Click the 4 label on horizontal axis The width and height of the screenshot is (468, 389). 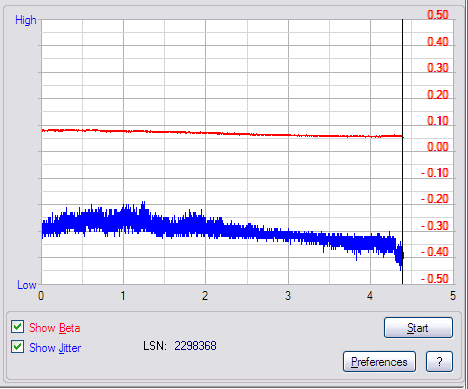pyautogui.click(x=370, y=296)
